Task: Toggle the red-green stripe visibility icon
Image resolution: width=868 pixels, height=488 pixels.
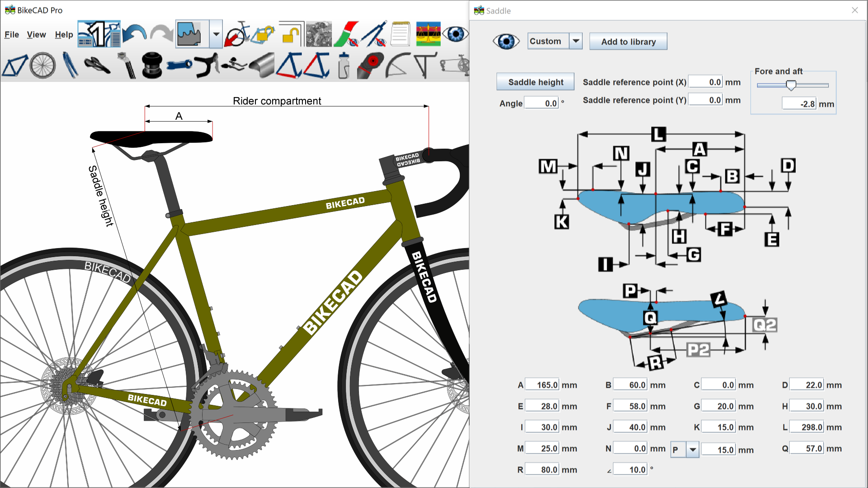Action: (x=346, y=34)
